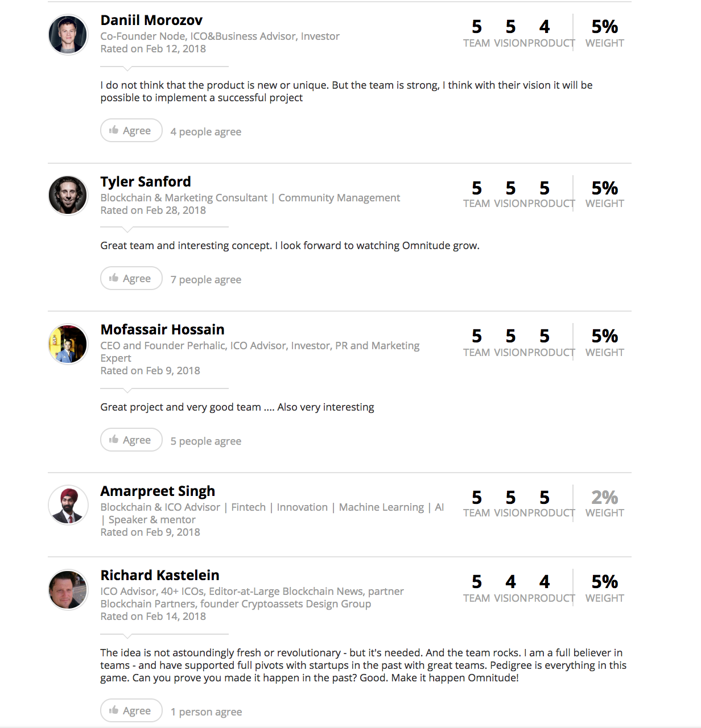Click thumbs-up icon under Tyler Sanford's review

pos(114,278)
